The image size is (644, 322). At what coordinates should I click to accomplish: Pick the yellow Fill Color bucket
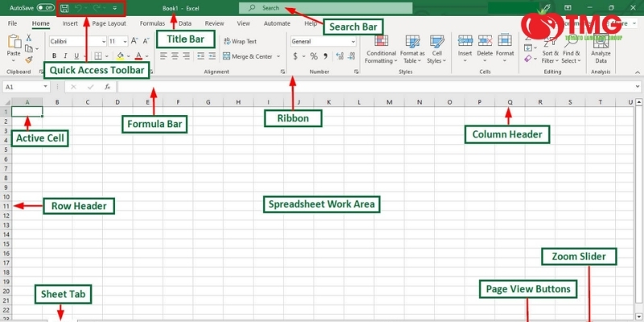[120, 56]
